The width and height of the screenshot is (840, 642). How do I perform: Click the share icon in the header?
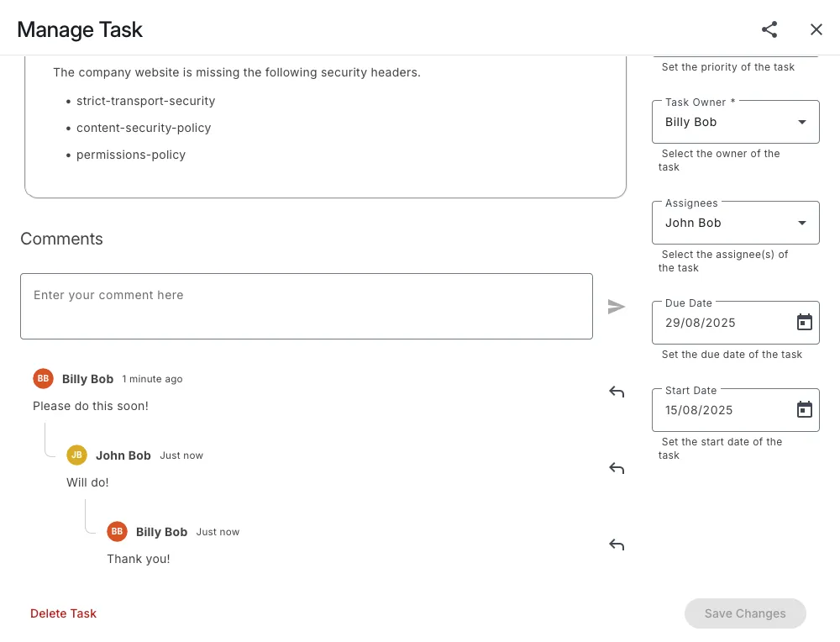click(769, 29)
